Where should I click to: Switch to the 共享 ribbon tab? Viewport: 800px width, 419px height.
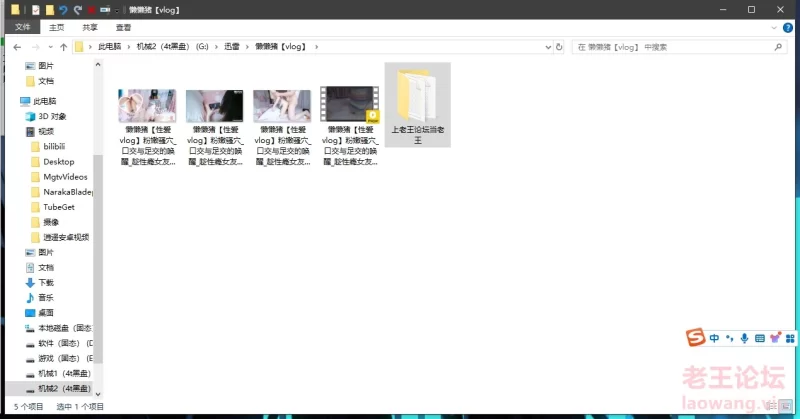coord(90,27)
